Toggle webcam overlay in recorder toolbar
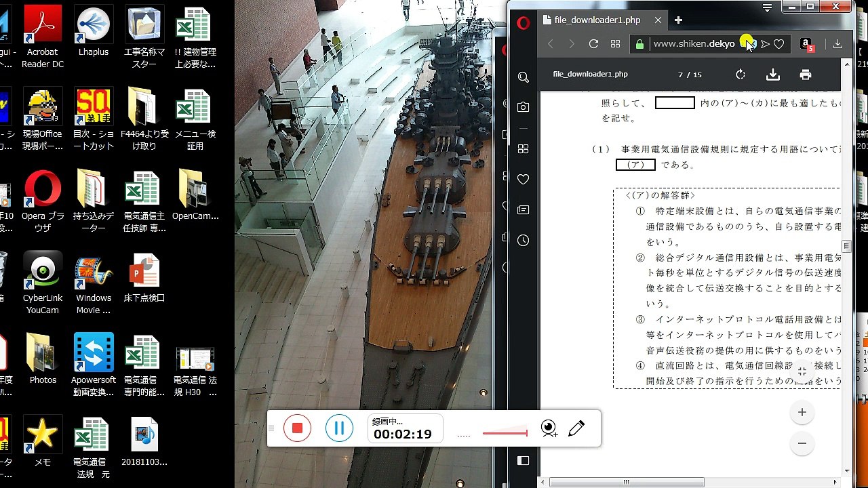Image resolution: width=868 pixels, height=488 pixels. tap(549, 428)
